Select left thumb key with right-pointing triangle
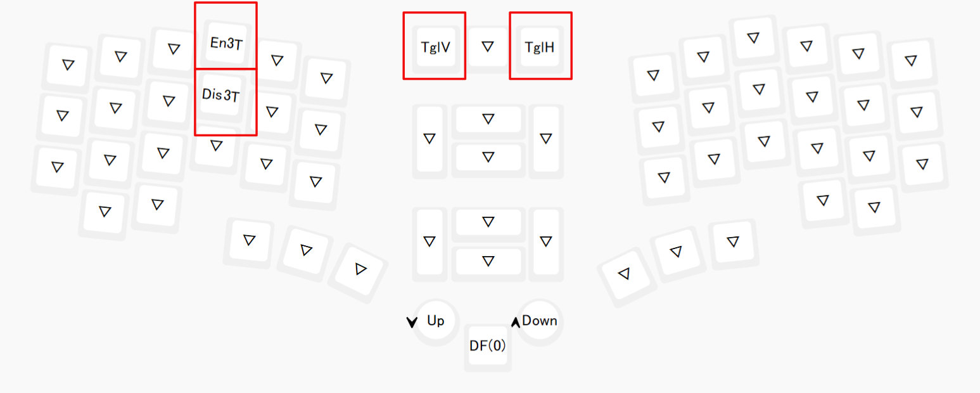Image resolution: width=980 pixels, height=393 pixels. pos(360,269)
